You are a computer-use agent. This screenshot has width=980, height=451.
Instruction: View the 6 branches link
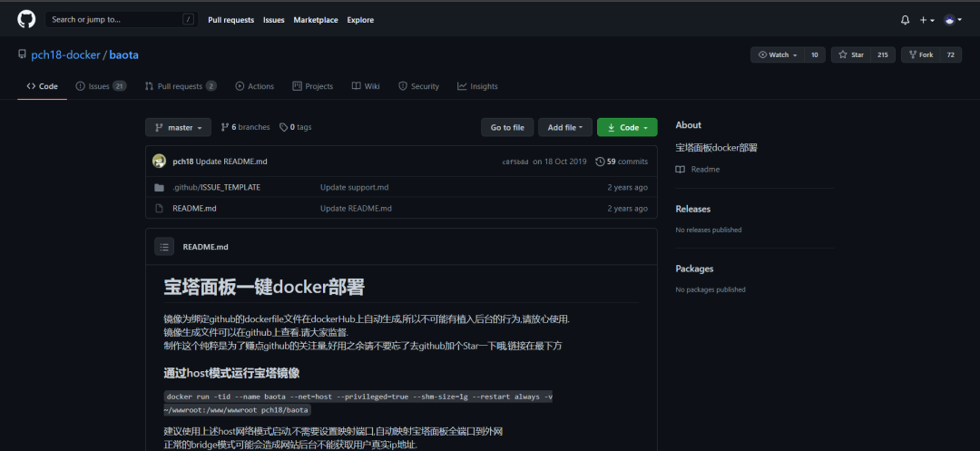click(x=245, y=127)
